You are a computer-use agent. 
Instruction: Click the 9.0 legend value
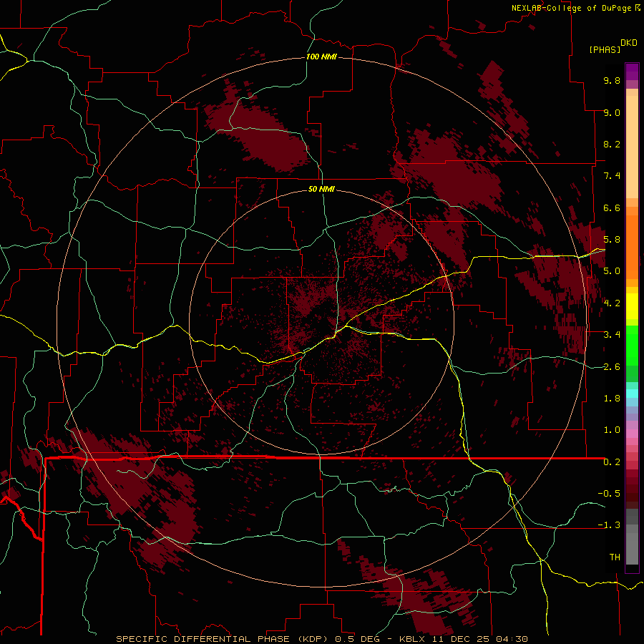click(612, 112)
